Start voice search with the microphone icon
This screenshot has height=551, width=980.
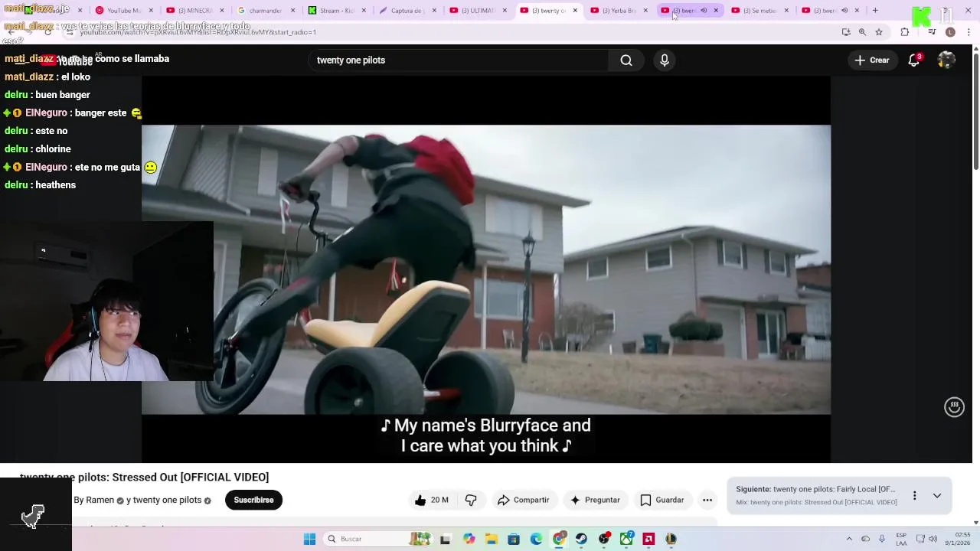[665, 60]
